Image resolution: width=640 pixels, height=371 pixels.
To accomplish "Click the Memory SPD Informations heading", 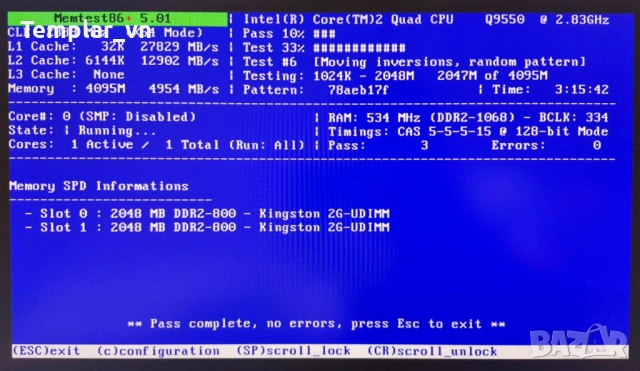I will pos(99,186).
